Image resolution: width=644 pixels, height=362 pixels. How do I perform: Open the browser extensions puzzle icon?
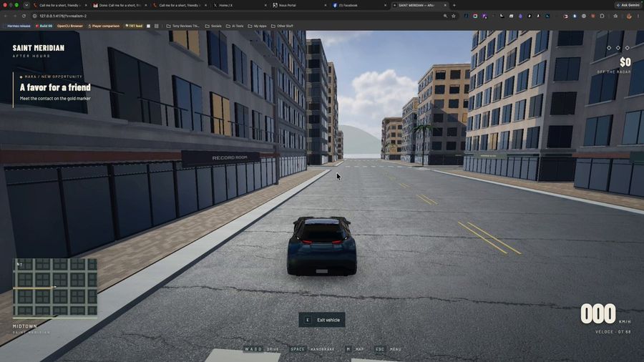pos(602,16)
